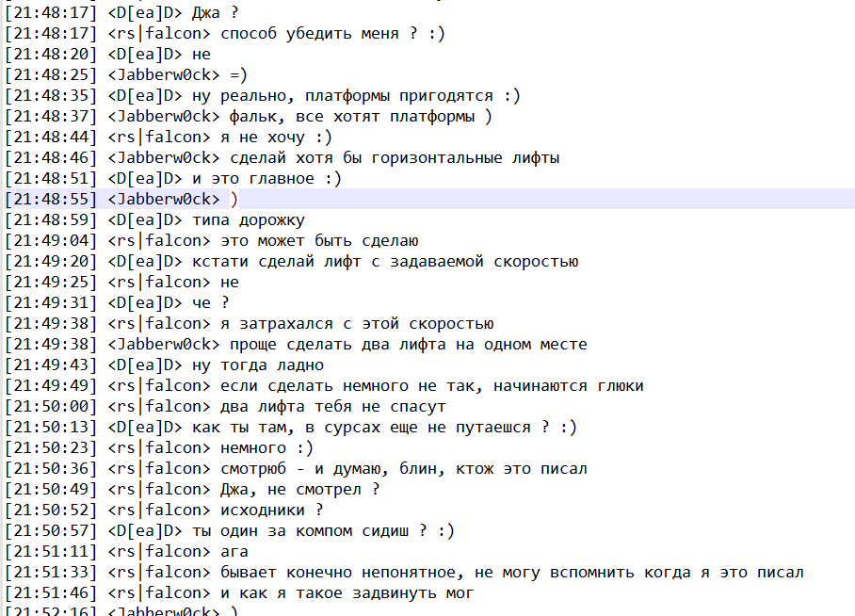Click the line 'Джа, не смотрел ?'
Viewport: 855px width, 616px height.
pos(299,490)
